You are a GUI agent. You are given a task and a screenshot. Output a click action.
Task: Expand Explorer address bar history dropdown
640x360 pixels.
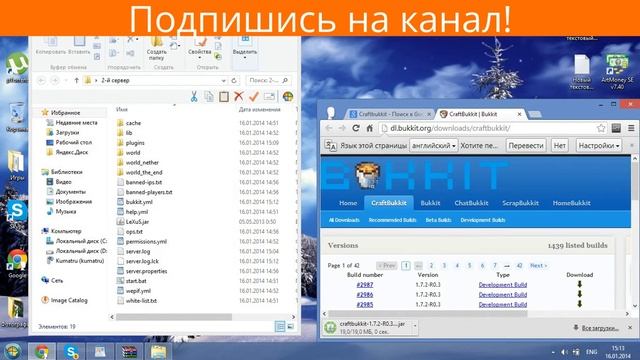[223, 81]
